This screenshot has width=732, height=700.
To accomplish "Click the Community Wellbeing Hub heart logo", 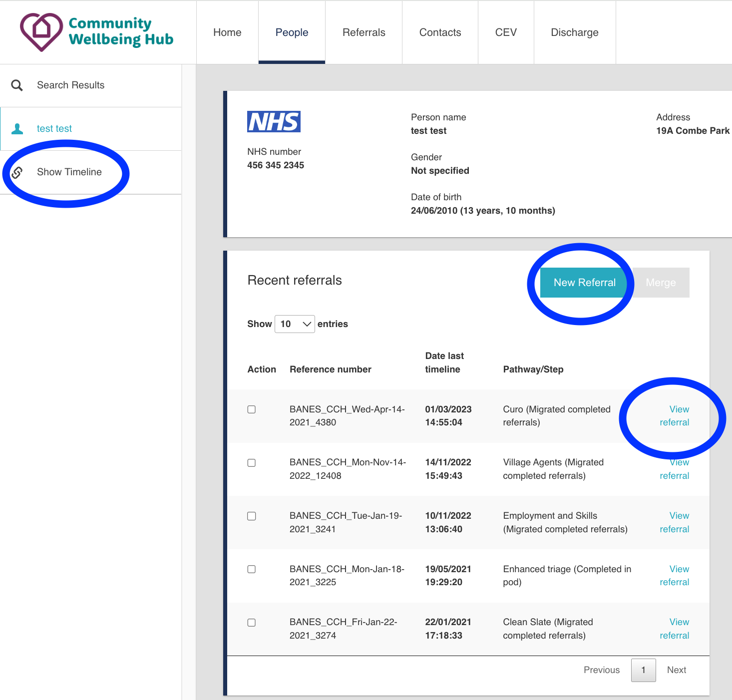I will [41, 31].
